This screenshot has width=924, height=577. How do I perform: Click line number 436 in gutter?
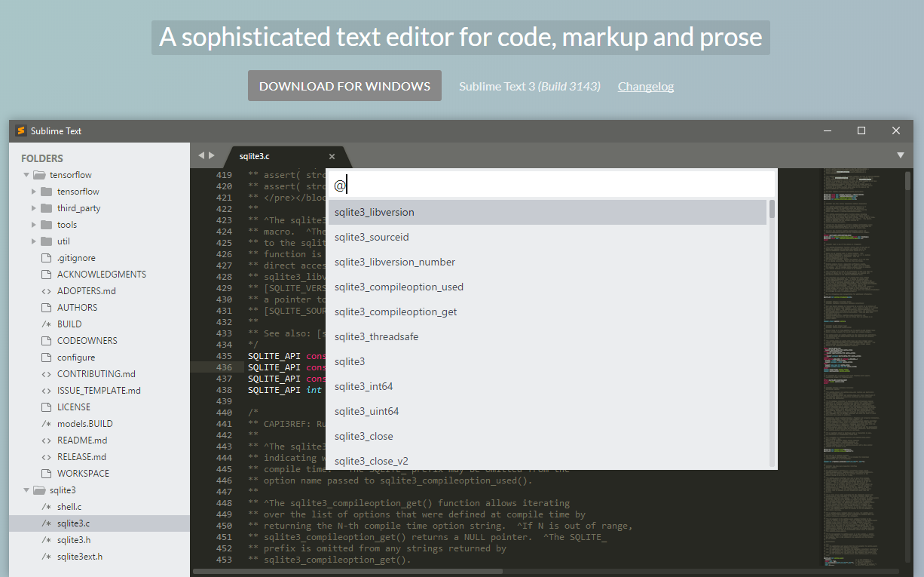(224, 367)
